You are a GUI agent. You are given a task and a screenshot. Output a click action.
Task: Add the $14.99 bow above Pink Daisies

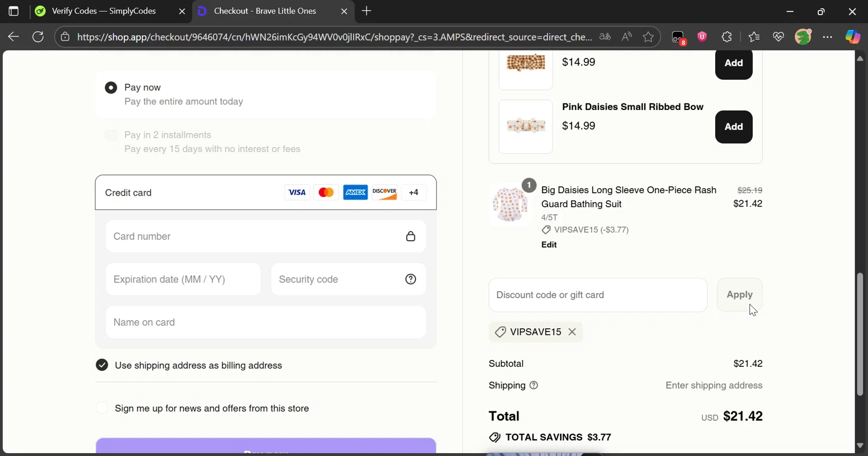coord(734,64)
